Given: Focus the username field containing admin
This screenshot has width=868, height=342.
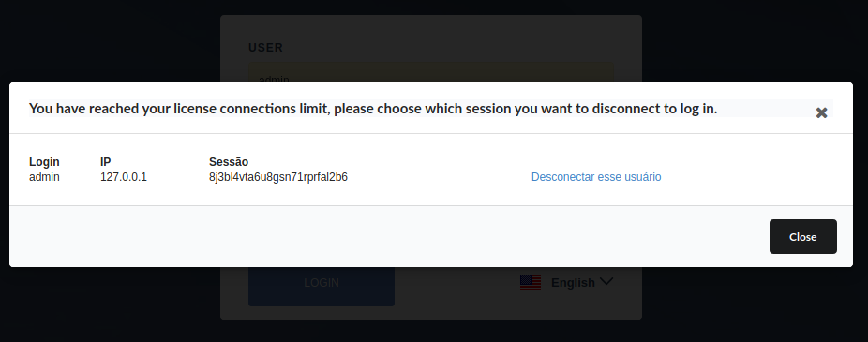Looking at the screenshot, I should [x=430, y=74].
